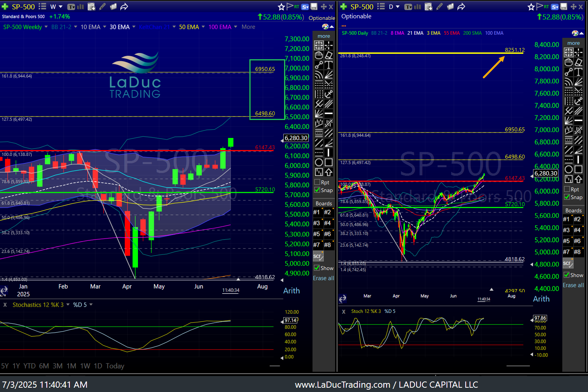The width and height of the screenshot is (588, 392).
Task: Toggle the Snap checkbox in weekly chart sidebar
Action: 317,190
